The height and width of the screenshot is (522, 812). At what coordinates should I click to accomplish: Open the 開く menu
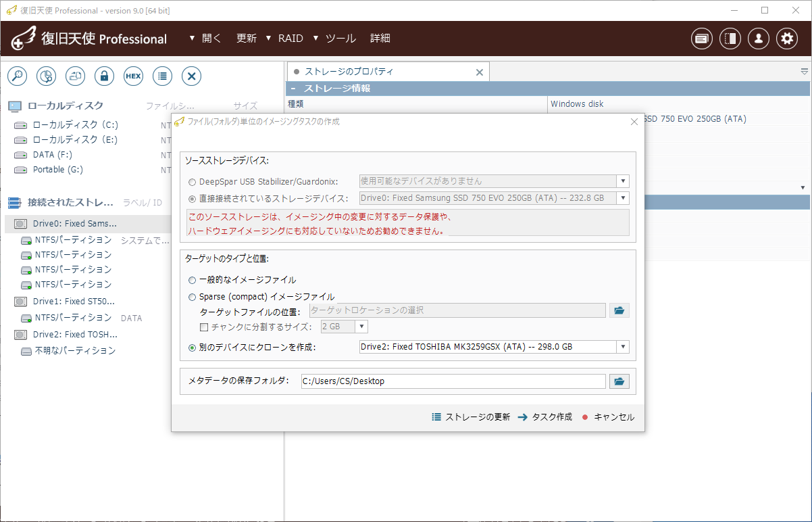coord(211,39)
